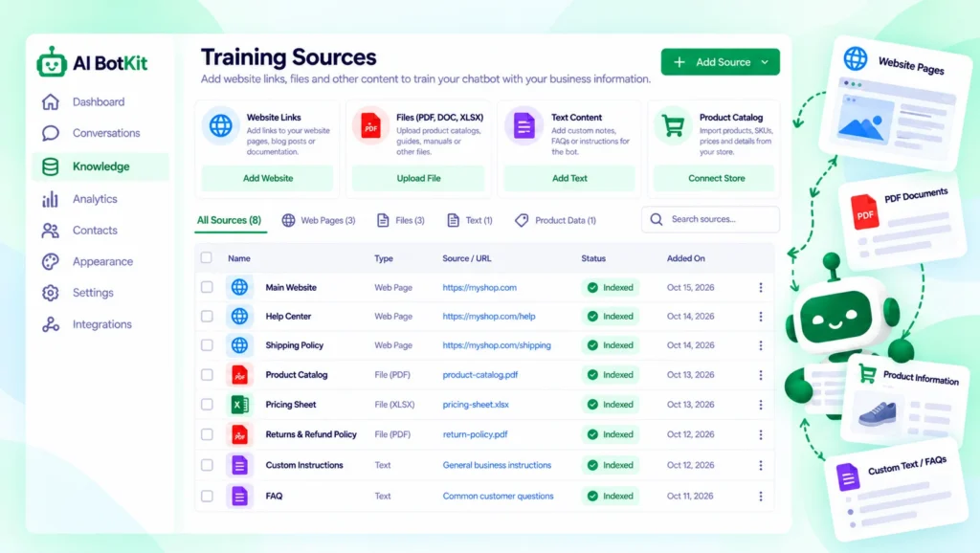
Task: Click the FAQ text document icon
Action: pyautogui.click(x=239, y=497)
